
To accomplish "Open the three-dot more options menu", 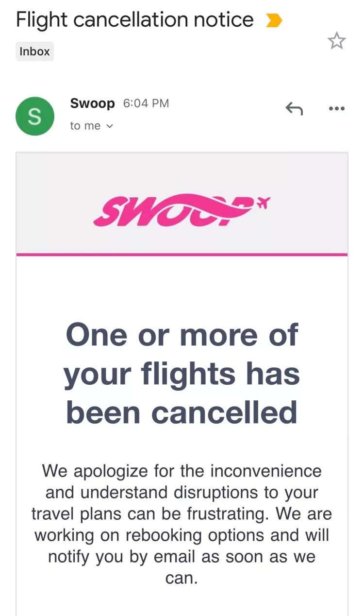I will click(x=336, y=109).
